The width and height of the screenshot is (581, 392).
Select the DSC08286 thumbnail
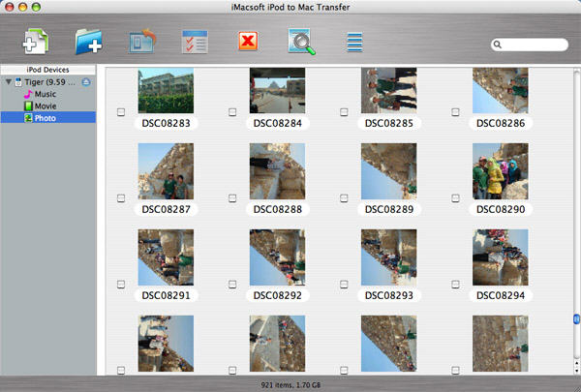(x=501, y=90)
